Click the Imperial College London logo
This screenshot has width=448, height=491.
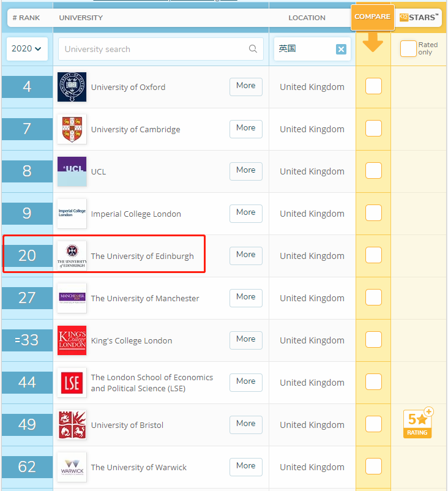click(x=72, y=214)
